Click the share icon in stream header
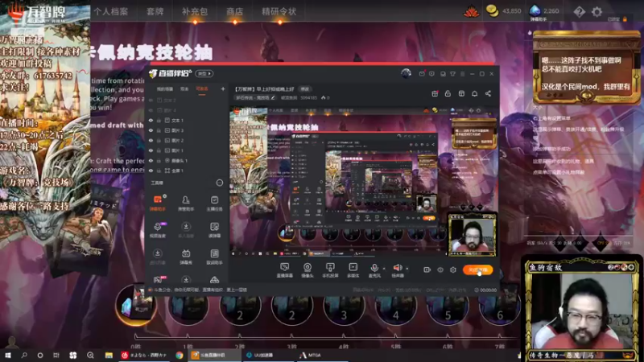Viewport: 644px width, 362px height. point(488,93)
